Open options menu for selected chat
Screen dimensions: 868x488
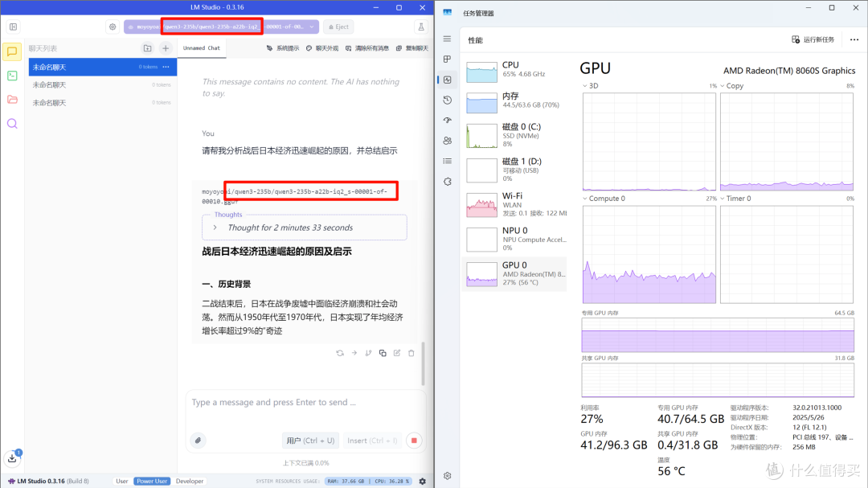(166, 67)
